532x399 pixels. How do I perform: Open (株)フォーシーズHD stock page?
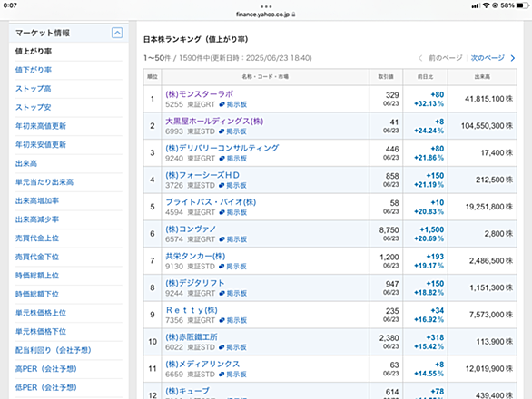(202, 175)
